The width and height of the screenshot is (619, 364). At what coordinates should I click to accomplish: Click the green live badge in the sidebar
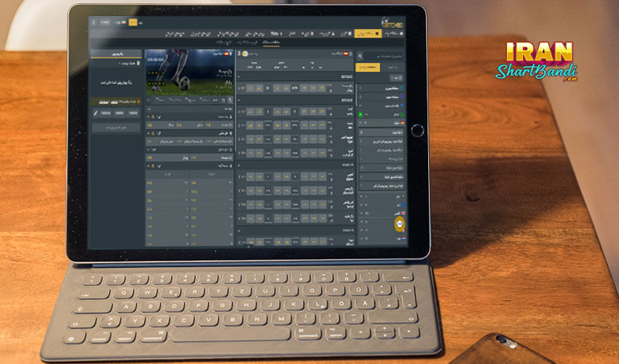click(360, 114)
